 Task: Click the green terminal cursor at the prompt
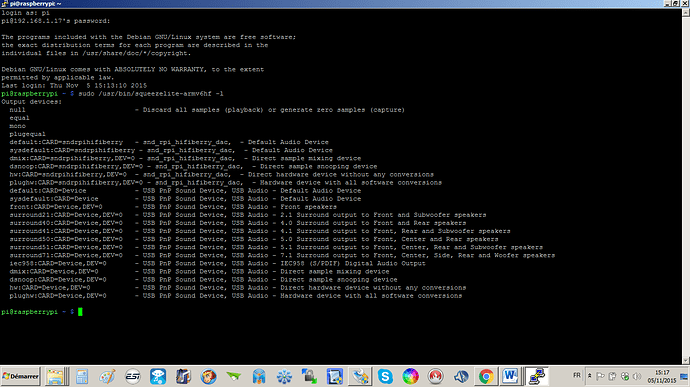pos(80,312)
